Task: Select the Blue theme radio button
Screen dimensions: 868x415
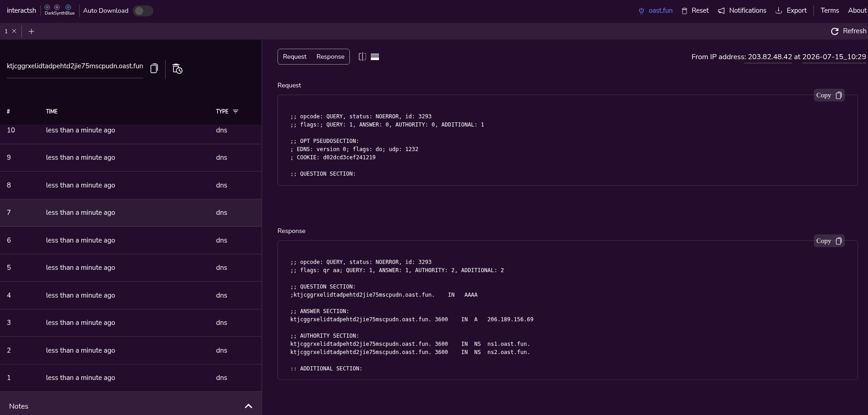Action: click(68, 7)
